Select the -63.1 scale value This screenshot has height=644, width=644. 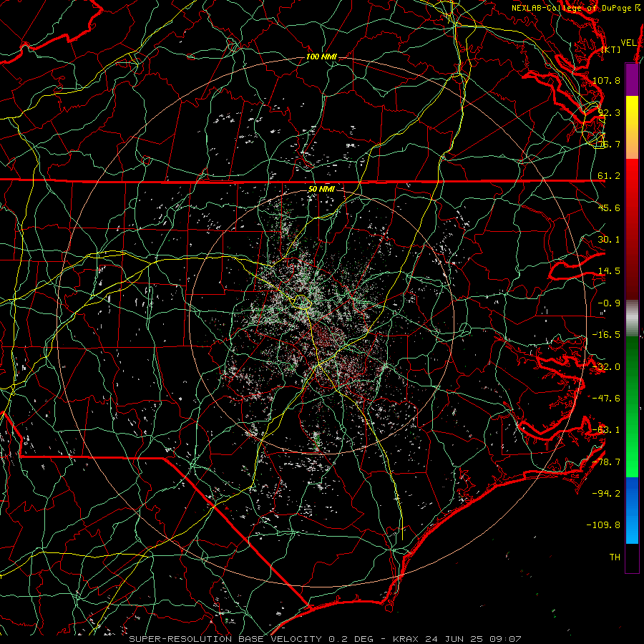pos(606,430)
